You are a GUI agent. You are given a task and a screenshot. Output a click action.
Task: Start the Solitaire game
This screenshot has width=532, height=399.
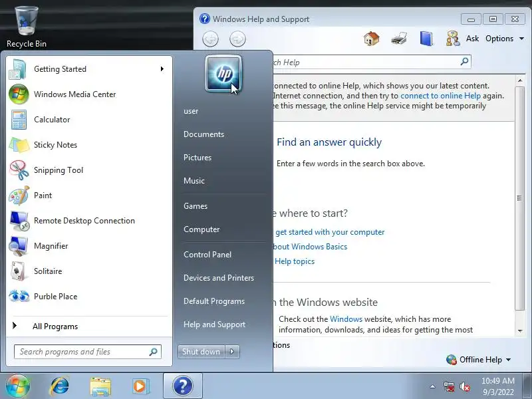point(89,271)
